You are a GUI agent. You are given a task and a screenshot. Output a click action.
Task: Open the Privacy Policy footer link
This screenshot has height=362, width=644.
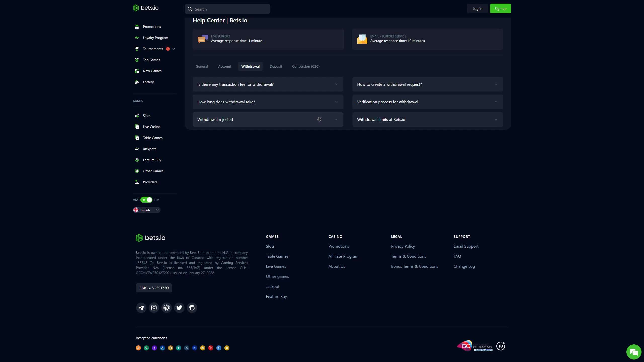[403, 246]
